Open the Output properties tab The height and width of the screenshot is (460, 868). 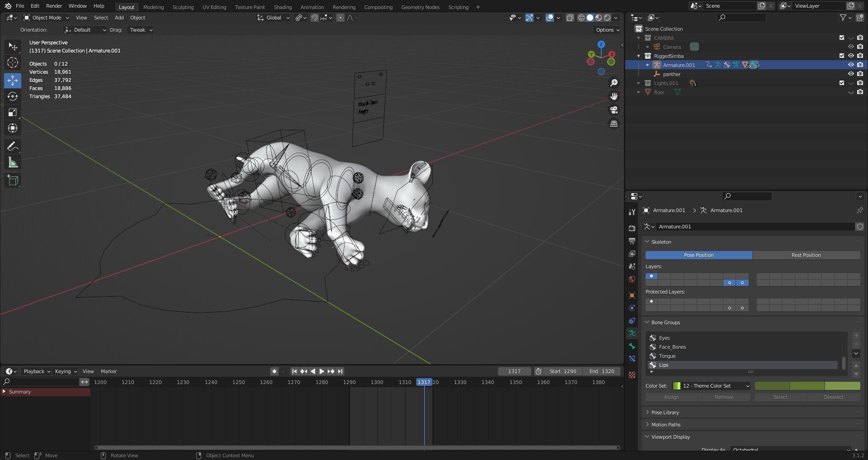point(632,241)
